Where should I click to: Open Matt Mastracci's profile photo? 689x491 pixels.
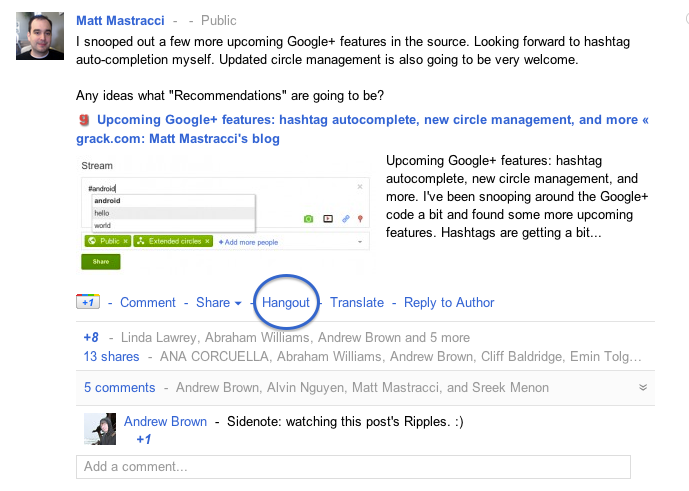[x=40, y=36]
